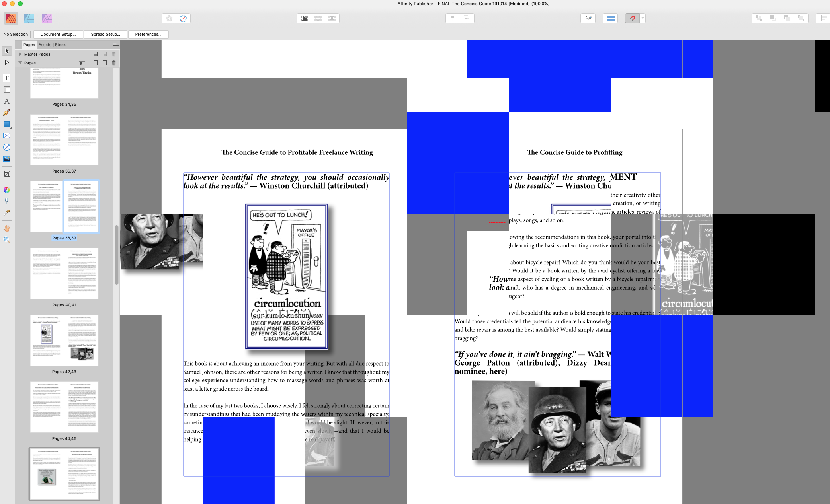Select the Node tool
Viewport: 830px width, 504px height.
click(x=7, y=62)
